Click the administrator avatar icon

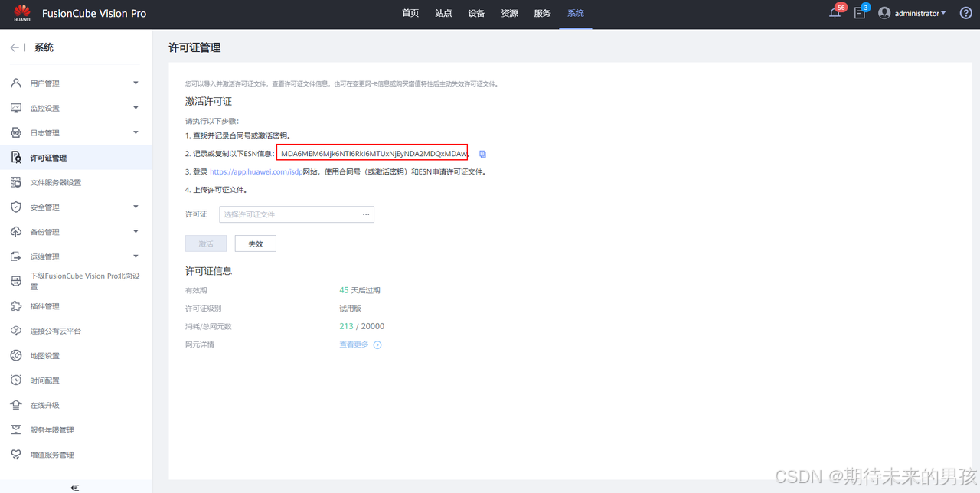tap(884, 13)
